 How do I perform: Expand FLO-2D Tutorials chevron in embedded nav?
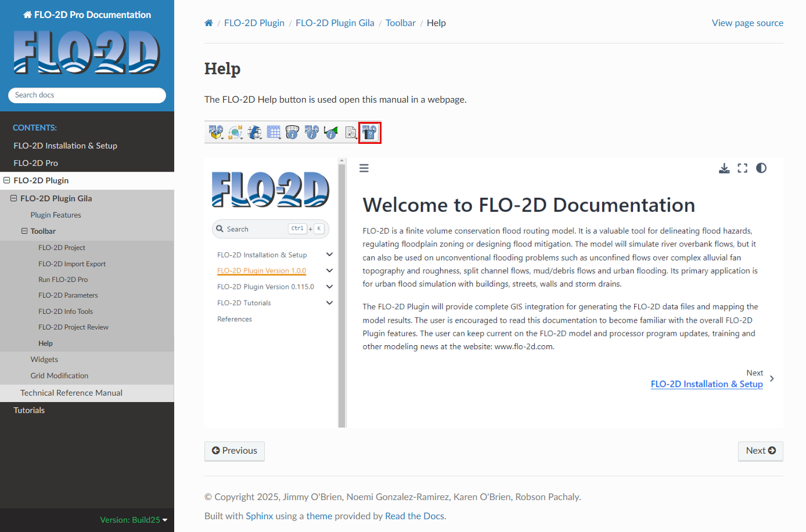329,303
